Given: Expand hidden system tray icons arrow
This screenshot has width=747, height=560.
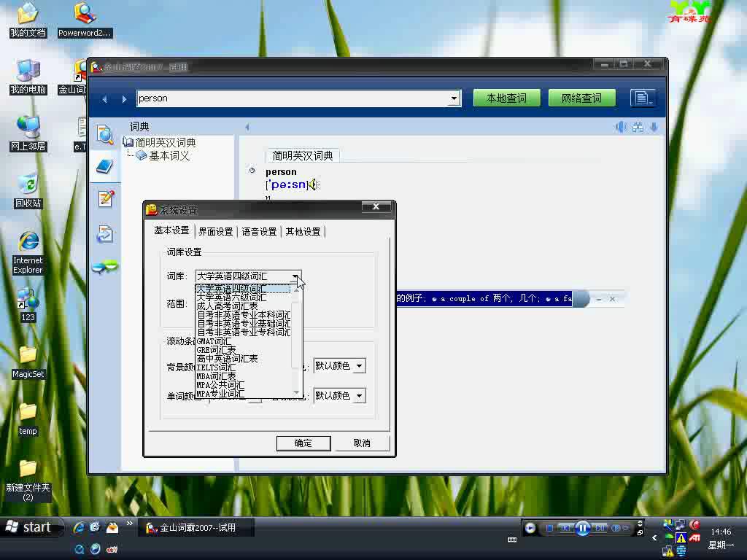Looking at the screenshot, I should click(654, 537).
